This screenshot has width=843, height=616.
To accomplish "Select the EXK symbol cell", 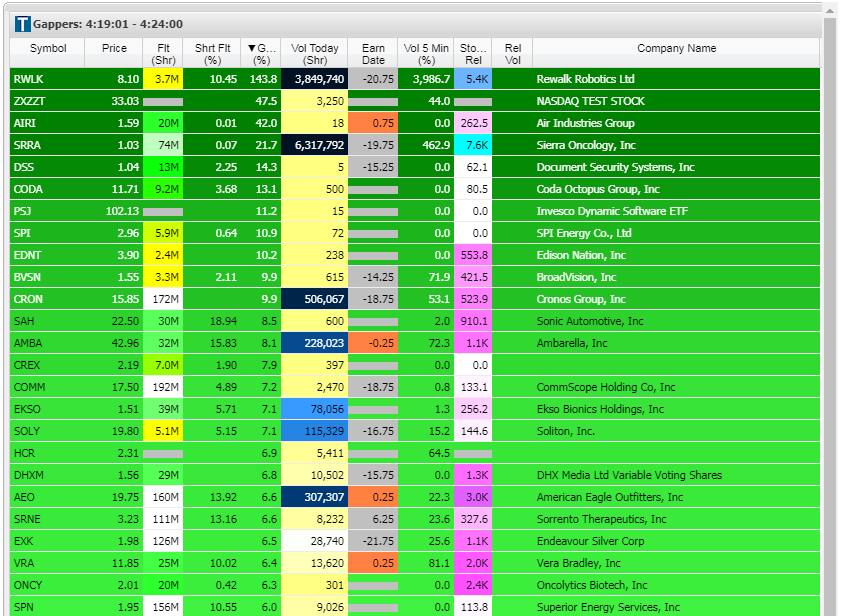I will [48, 541].
